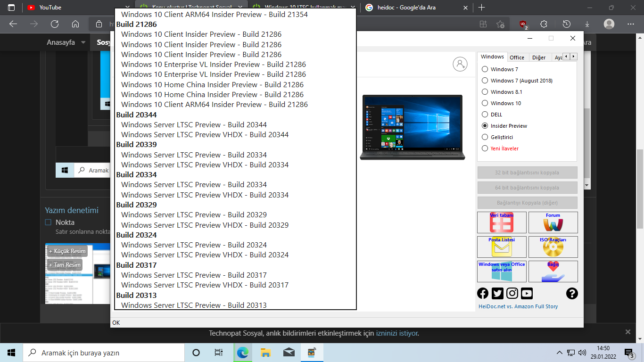The height and width of the screenshot is (362, 644).
Task: Switch to the Office tab in HeiDoc
Action: tap(517, 58)
